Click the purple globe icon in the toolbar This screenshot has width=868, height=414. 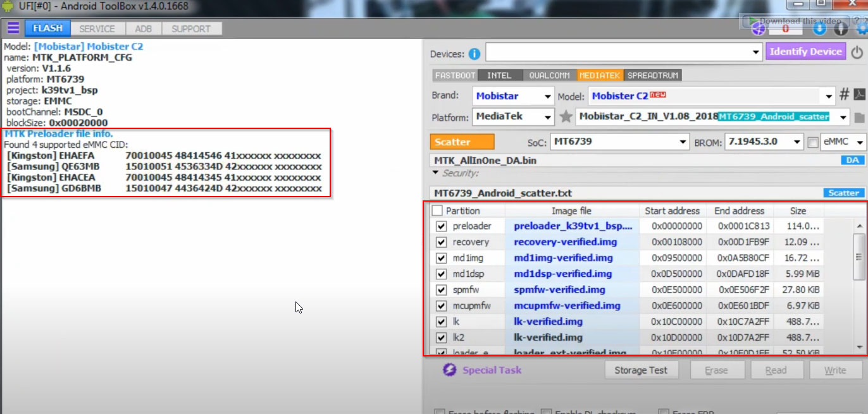(758, 28)
